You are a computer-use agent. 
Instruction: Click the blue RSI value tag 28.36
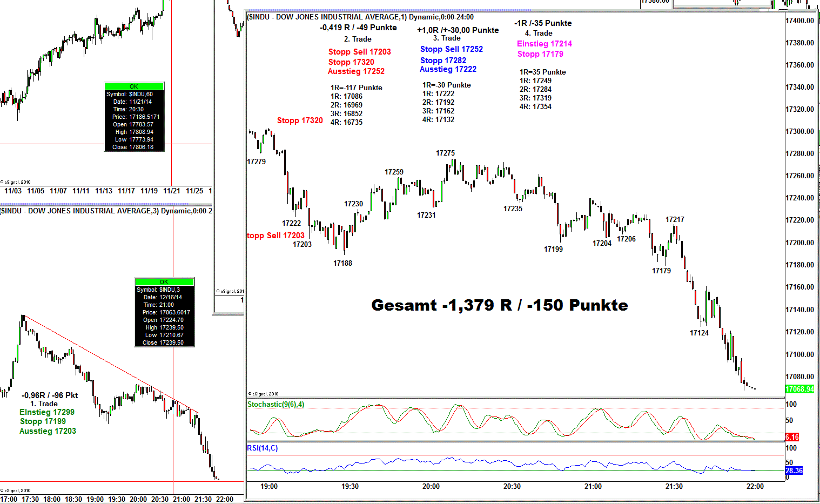click(x=794, y=471)
